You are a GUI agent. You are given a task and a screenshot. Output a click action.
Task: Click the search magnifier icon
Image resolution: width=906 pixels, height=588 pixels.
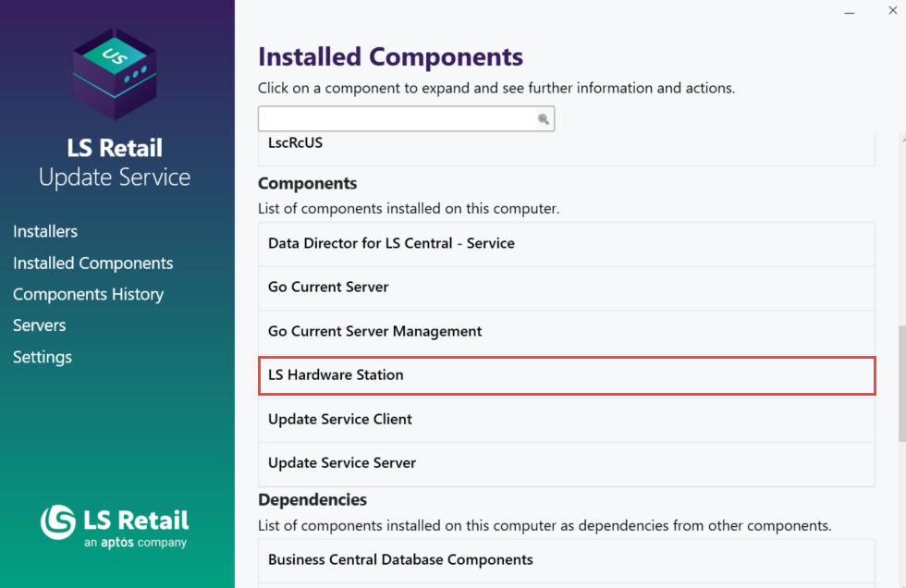coord(544,119)
